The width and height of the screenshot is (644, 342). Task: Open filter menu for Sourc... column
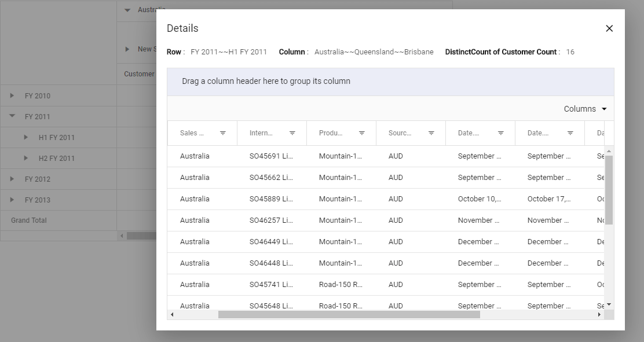click(x=431, y=133)
